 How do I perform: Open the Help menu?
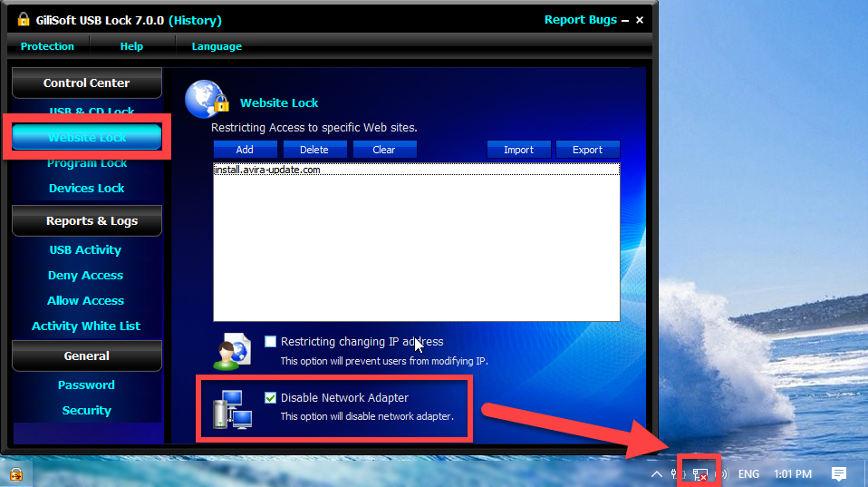point(131,46)
